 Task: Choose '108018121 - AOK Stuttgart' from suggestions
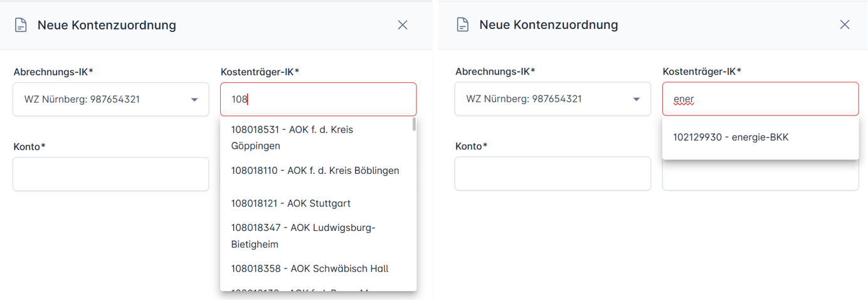click(x=290, y=203)
